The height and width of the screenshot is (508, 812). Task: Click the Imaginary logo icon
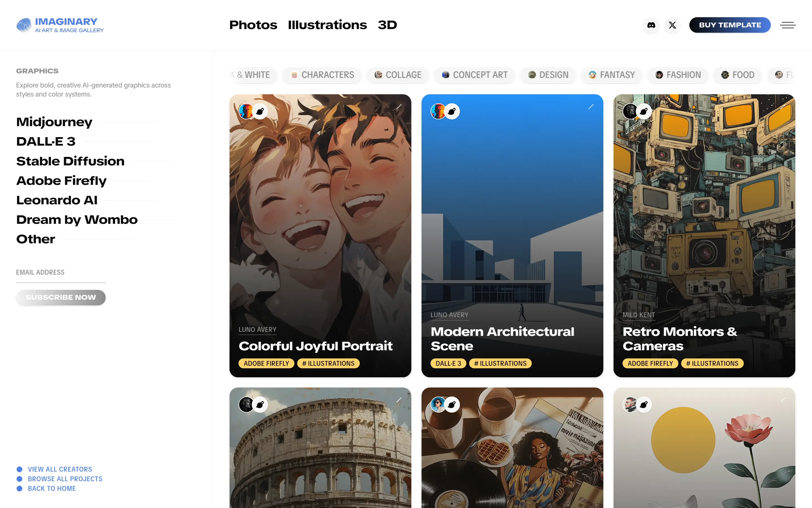24,25
